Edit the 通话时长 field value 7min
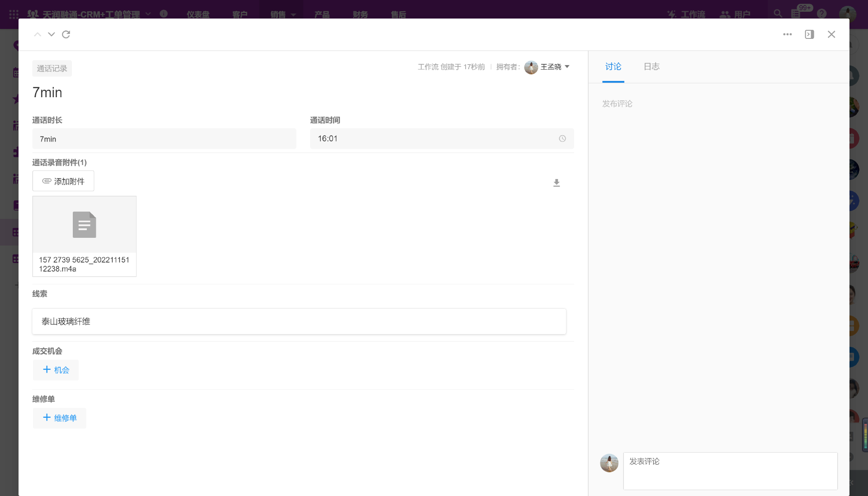This screenshot has width=868, height=496. click(x=164, y=139)
